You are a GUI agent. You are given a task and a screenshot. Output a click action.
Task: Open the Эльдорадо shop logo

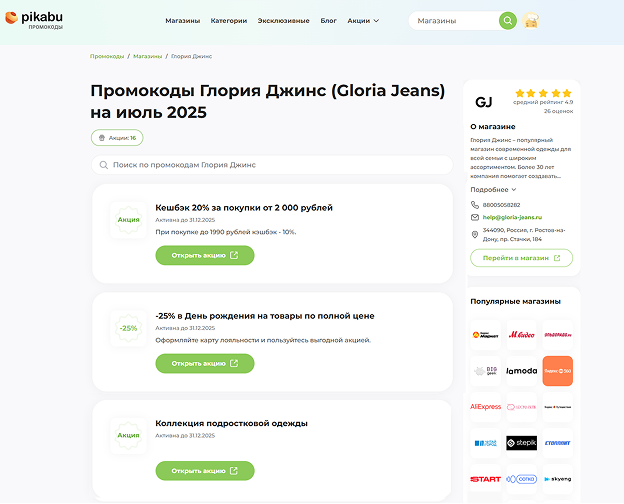(x=558, y=335)
